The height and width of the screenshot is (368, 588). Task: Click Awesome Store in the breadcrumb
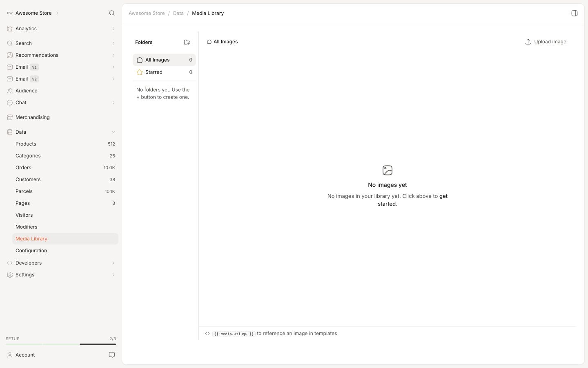click(147, 13)
